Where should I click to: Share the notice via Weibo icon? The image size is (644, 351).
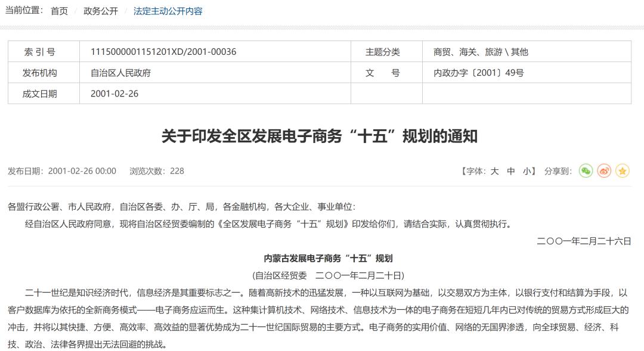click(x=604, y=171)
